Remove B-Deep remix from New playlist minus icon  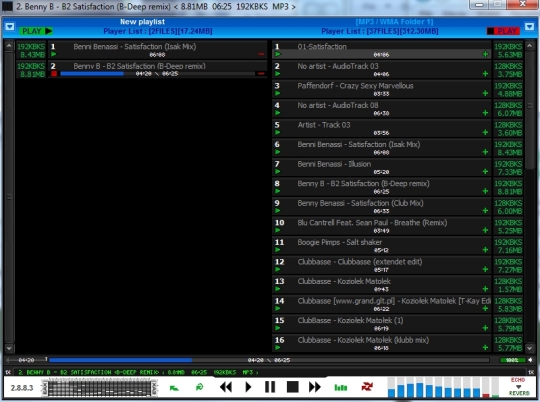261,73
